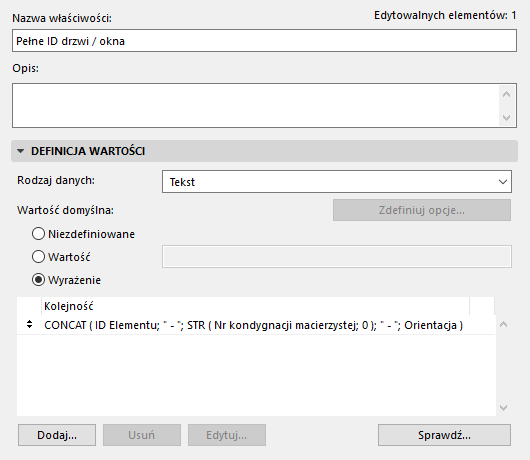The width and height of the screenshot is (530, 460).
Task: Click the property name field 'Pełne ID drzwi / okna'
Action: click(x=264, y=41)
